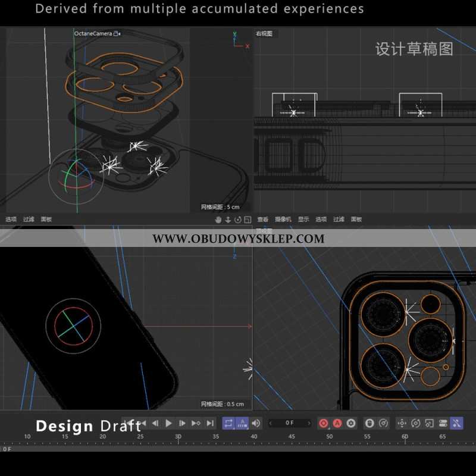Step back one frame
This screenshot has width=476, height=476.
[155, 423]
